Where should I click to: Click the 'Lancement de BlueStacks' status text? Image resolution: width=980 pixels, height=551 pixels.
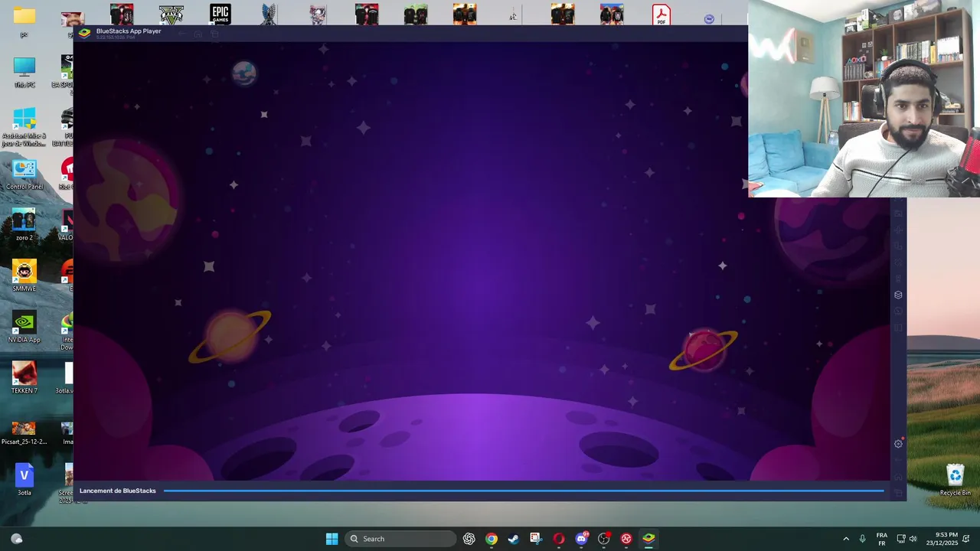click(x=118, y=491)
